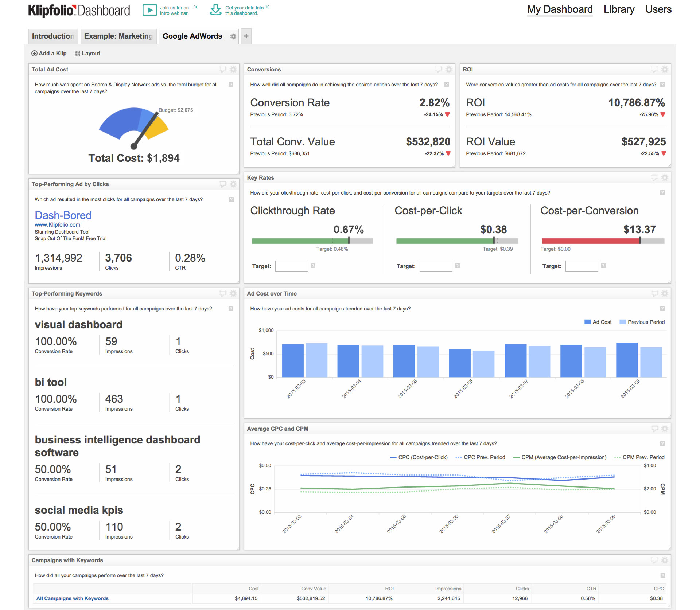Toggle the CPC legend in Average CPC chart

click(x=419, y=457)
